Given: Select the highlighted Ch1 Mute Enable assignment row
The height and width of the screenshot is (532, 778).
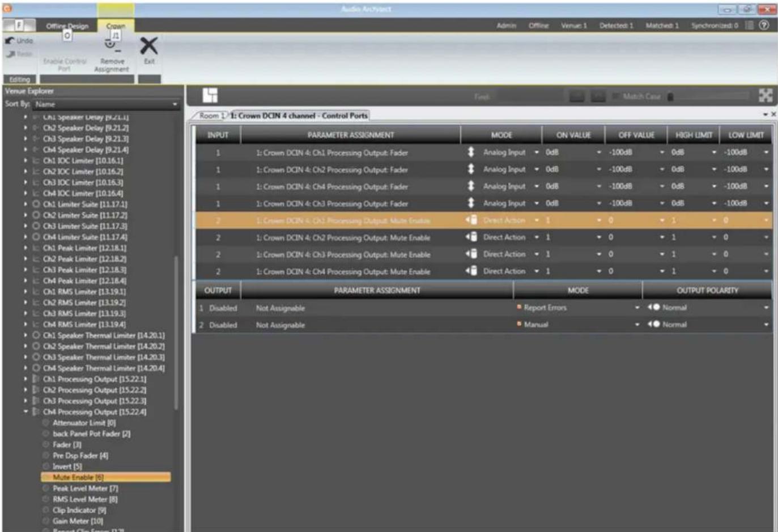Looking at the screenshot, I should pyautogui.click(x=484, y=220).
